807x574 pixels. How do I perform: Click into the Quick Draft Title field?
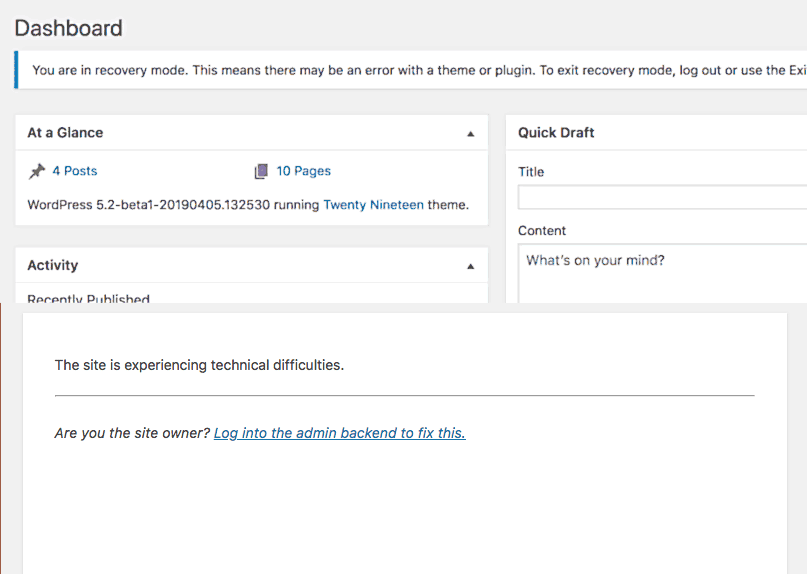point(662,198)
